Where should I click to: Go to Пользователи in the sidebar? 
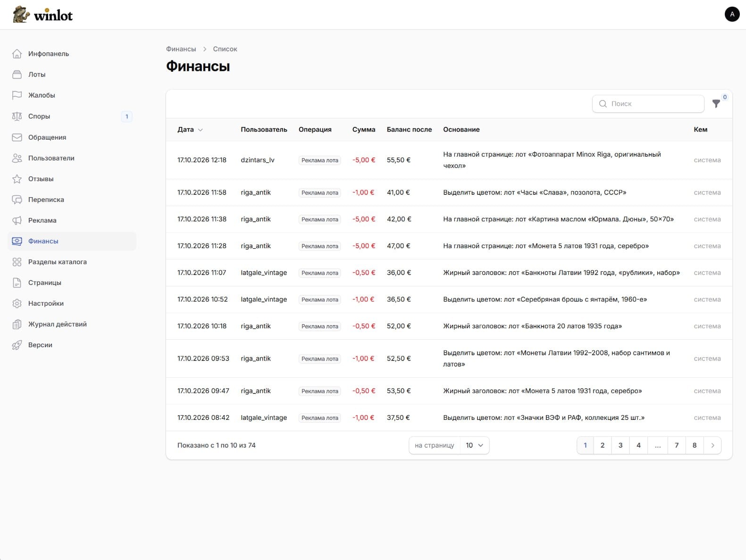click(72, 158)
